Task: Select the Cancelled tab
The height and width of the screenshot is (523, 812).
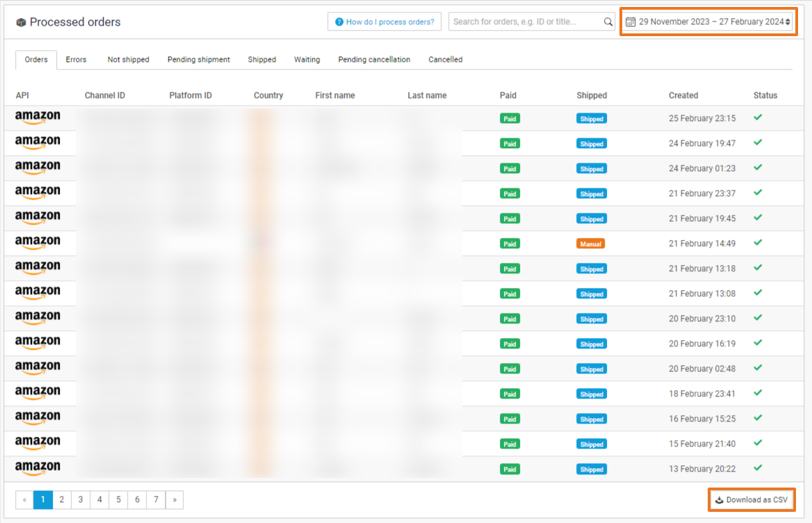Action: click(x=446, y=60)
